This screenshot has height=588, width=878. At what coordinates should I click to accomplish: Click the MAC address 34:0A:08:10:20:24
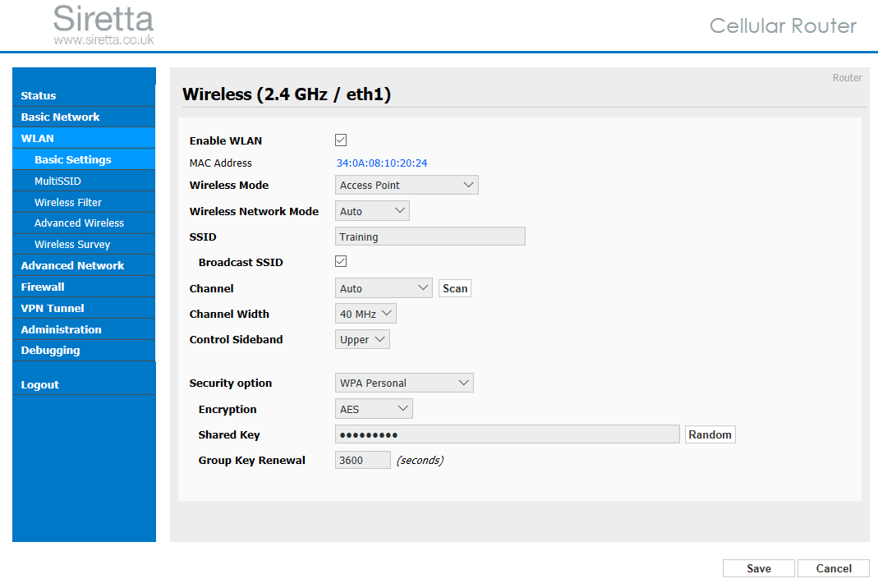coord(382,163)
